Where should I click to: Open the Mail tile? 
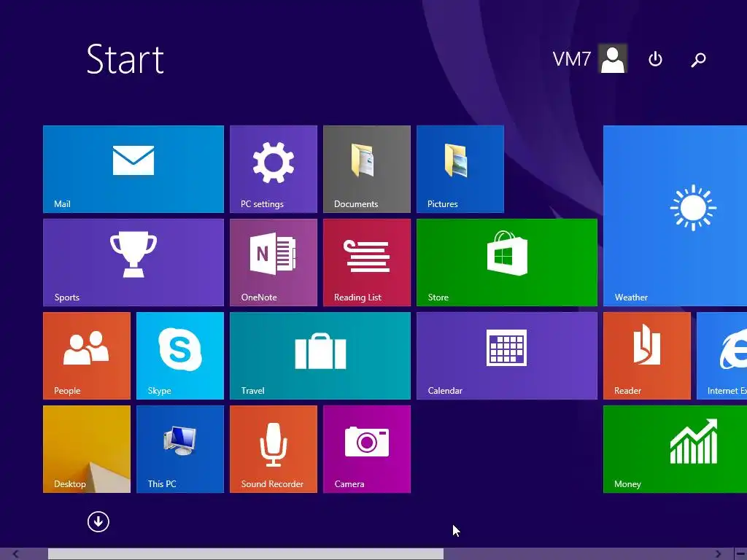tap(133, 169)
